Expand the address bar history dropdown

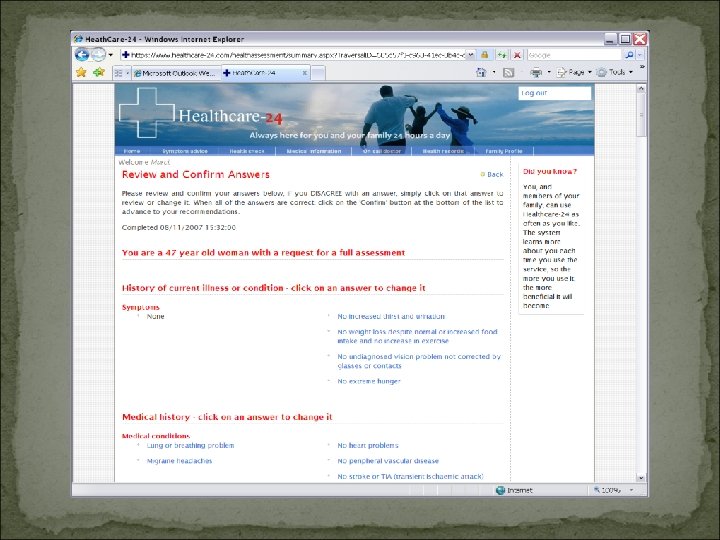tap(471, 55)
